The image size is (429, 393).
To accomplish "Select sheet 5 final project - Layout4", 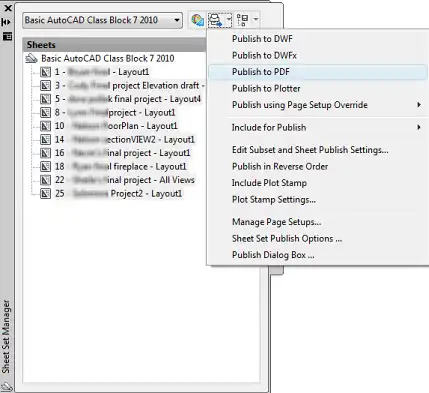I will tap(128, 99).
